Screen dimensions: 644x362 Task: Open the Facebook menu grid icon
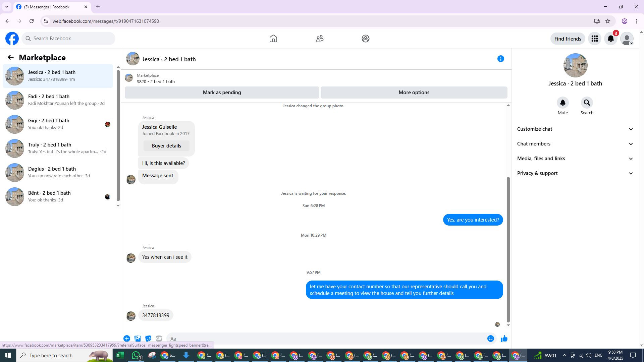[x=594, y=39]
